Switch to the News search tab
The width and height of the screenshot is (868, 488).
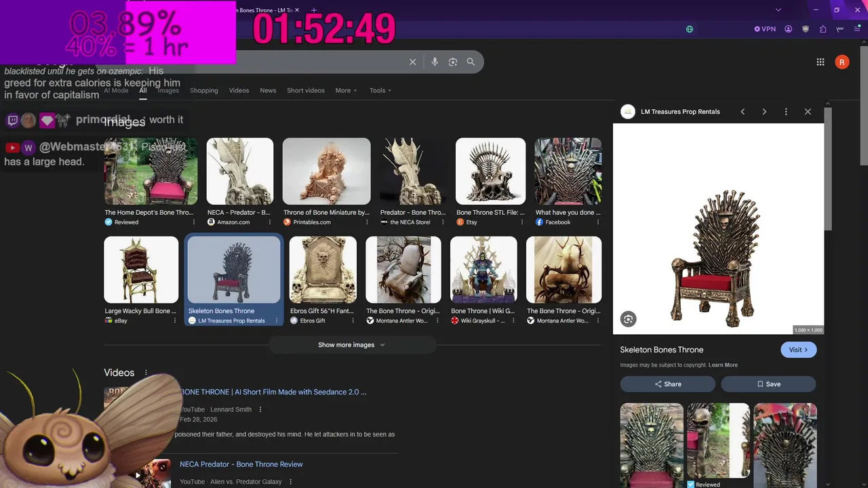click(x=268, y=90)
